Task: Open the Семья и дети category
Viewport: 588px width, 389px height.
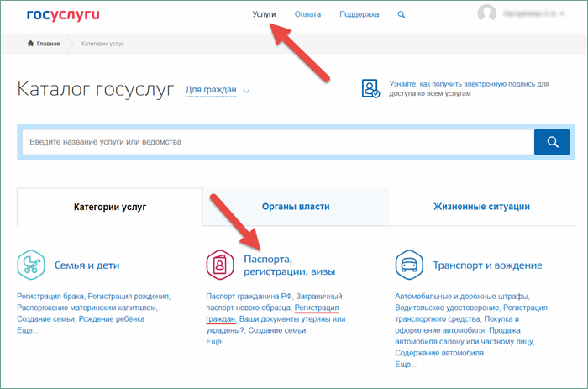Action: [87, 265]
